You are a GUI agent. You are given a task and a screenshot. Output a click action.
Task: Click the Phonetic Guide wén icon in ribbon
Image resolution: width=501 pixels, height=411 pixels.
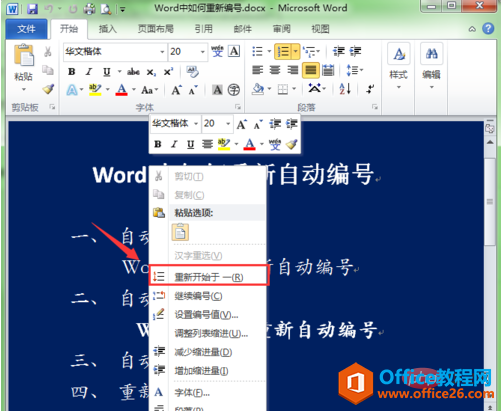point(217,51)
